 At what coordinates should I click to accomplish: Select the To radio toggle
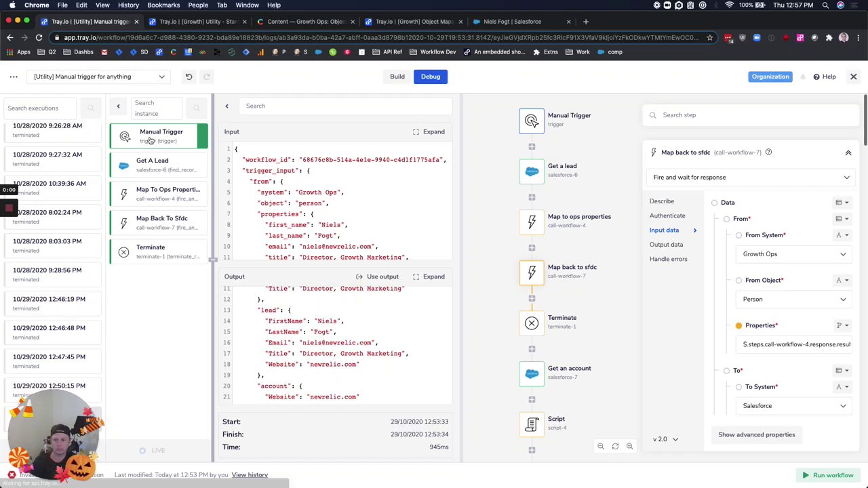[726, 371]
